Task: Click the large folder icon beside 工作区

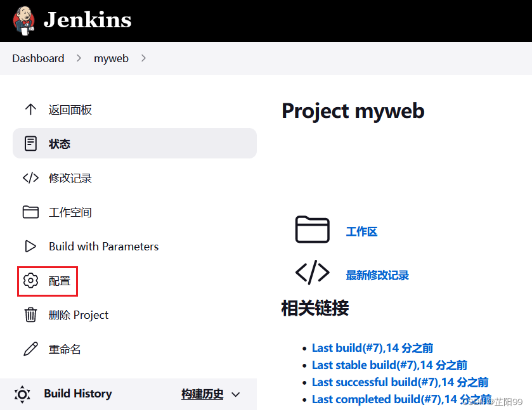Action: (312, 229)
